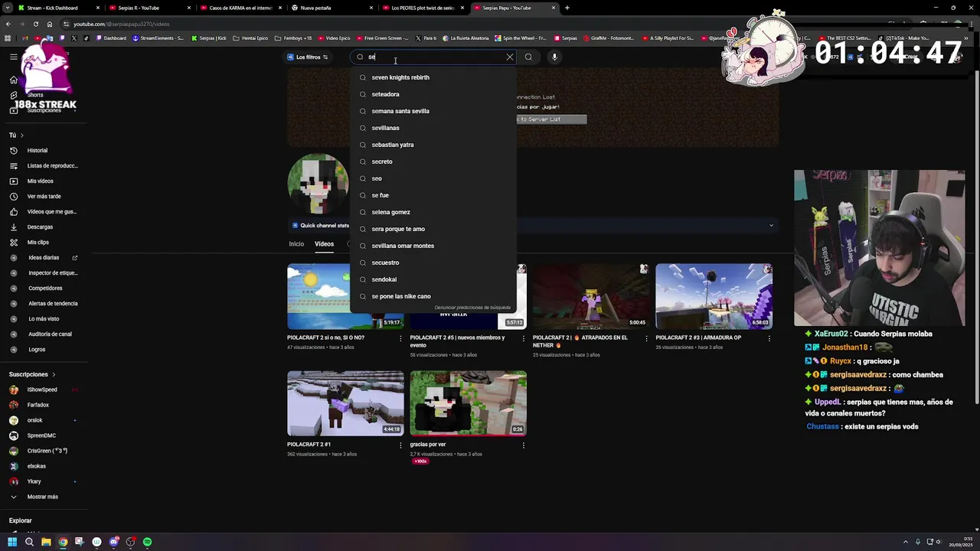Start voice search with the microphone icon

coord(554,57)
